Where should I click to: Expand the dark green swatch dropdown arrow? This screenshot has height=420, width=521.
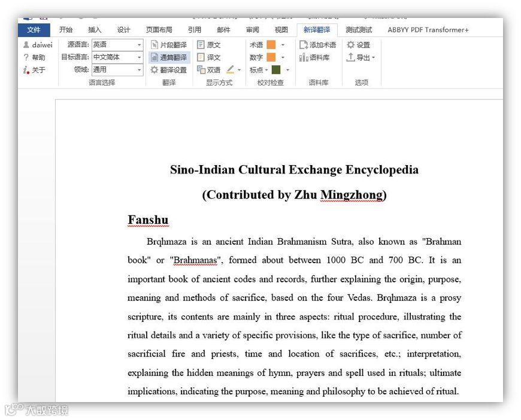287,70
